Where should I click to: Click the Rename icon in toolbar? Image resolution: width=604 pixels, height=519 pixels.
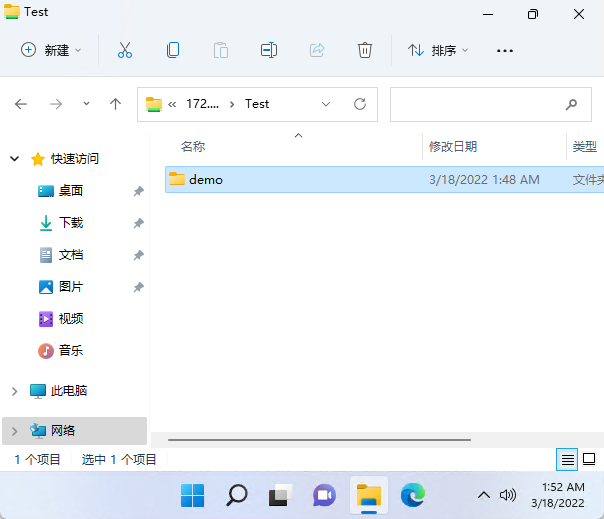point(269,50)
